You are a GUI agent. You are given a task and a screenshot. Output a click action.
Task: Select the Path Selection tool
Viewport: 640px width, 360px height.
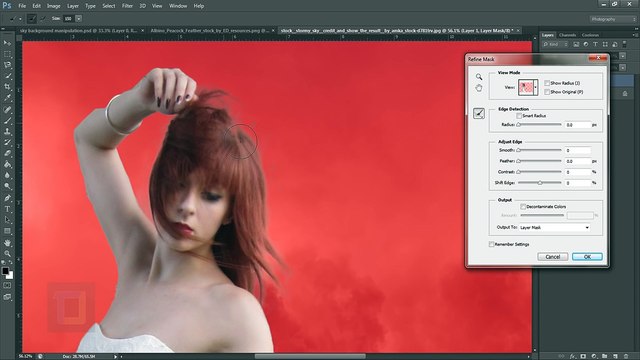click(x=7, y=220)
